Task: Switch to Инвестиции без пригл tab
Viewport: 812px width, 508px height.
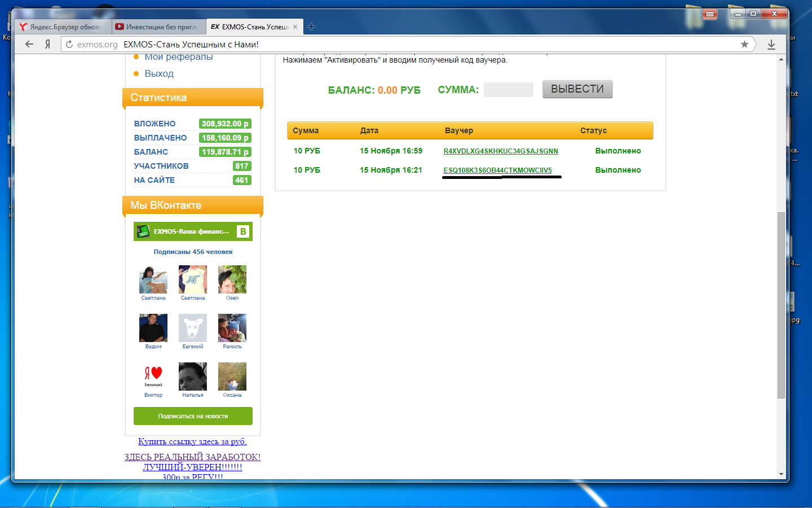Action: [159, 27]
